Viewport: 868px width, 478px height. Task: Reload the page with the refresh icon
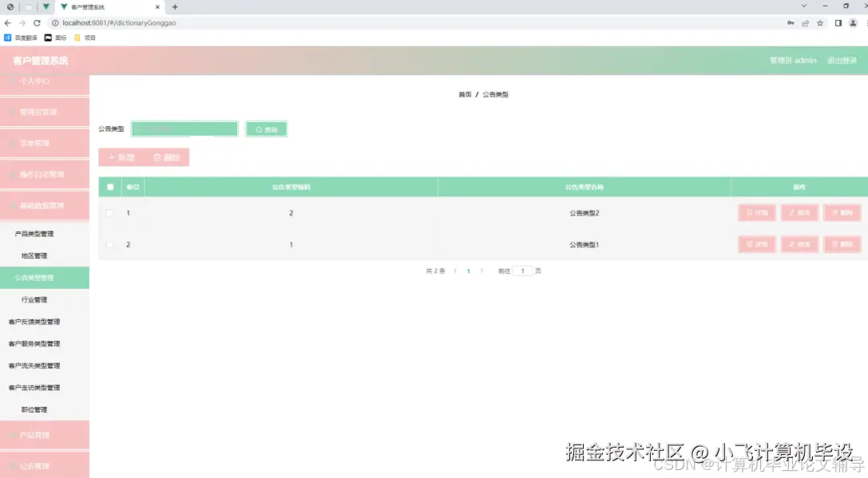point(37,23)
